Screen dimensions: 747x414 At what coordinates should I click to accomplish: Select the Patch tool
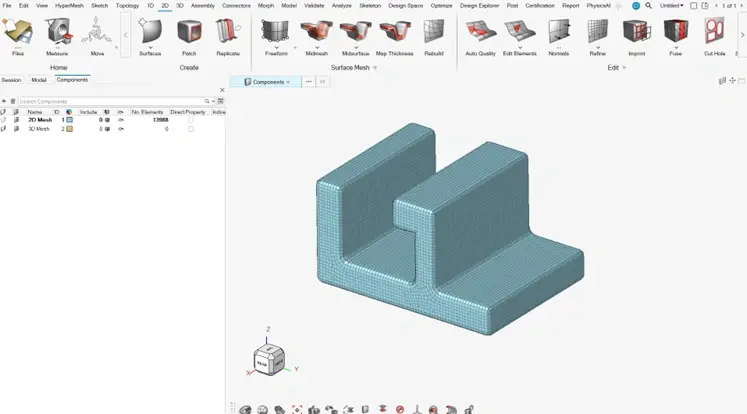[x=188, y=35]
